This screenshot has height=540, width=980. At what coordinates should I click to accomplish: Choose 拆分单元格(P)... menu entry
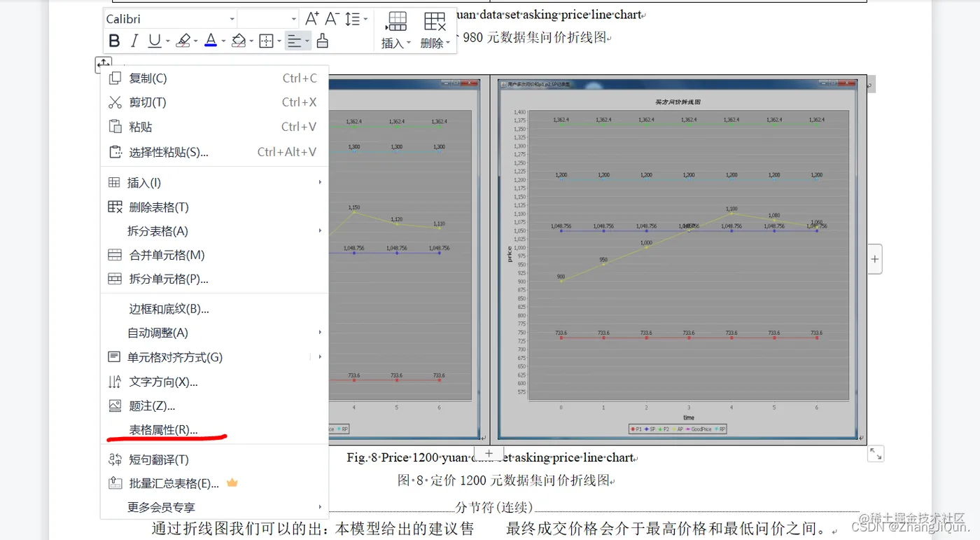click(x=214, y=279)
